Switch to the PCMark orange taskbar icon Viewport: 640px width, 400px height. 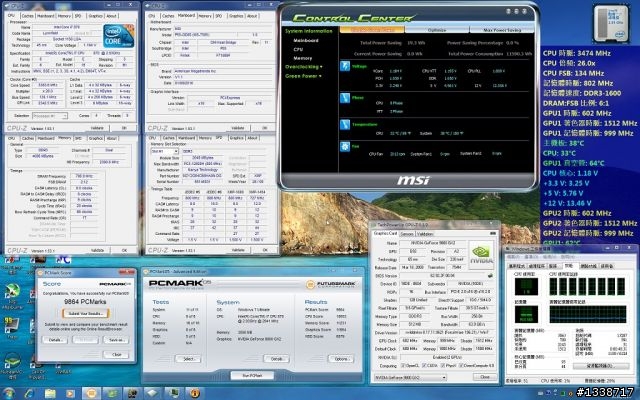tap(91, 393)
